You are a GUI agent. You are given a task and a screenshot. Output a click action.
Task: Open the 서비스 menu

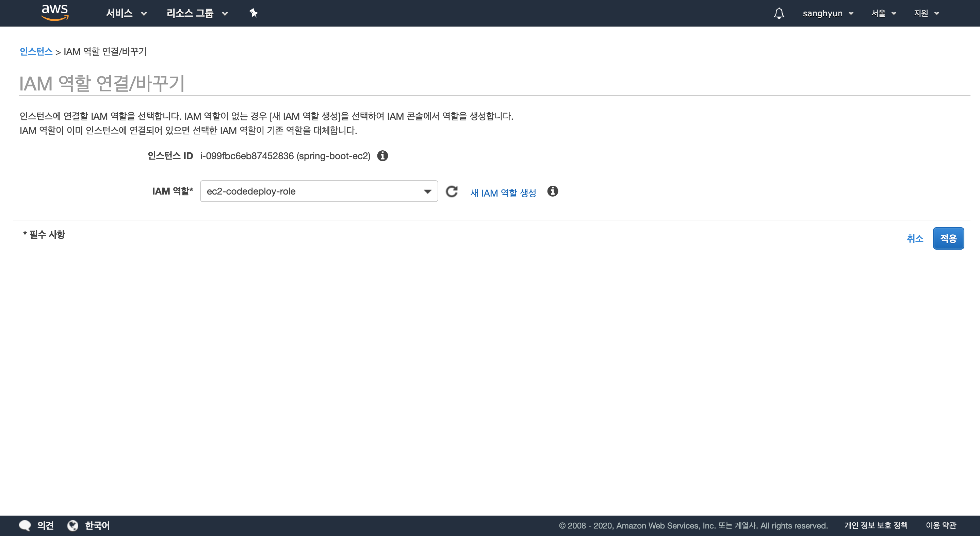click(x=126, y=13)
